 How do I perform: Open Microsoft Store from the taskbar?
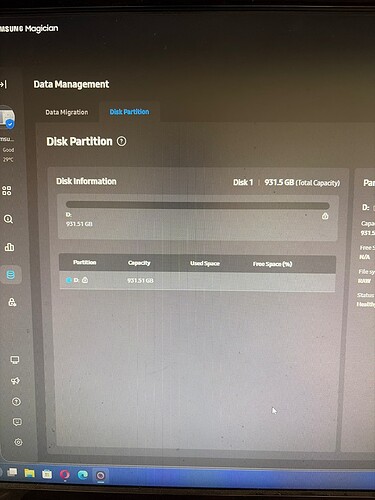pos(47,474)
